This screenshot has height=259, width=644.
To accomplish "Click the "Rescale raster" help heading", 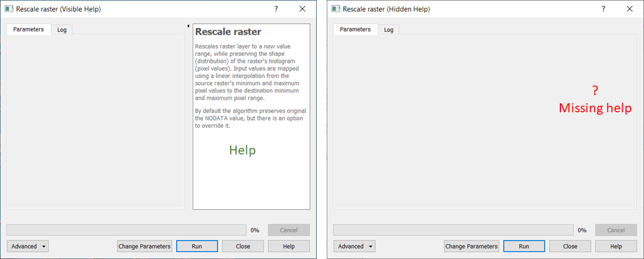I will coord(228,31).
